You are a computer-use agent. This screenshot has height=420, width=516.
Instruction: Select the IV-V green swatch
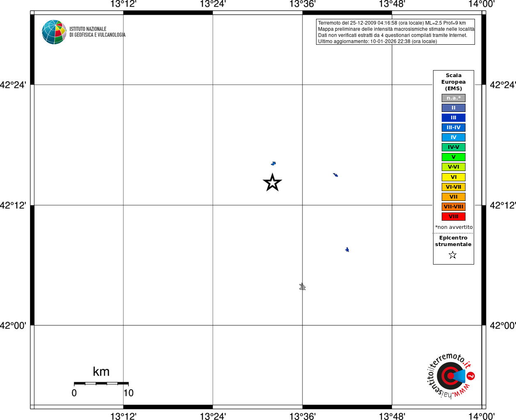pyautogui.click(x=454, y=147)
